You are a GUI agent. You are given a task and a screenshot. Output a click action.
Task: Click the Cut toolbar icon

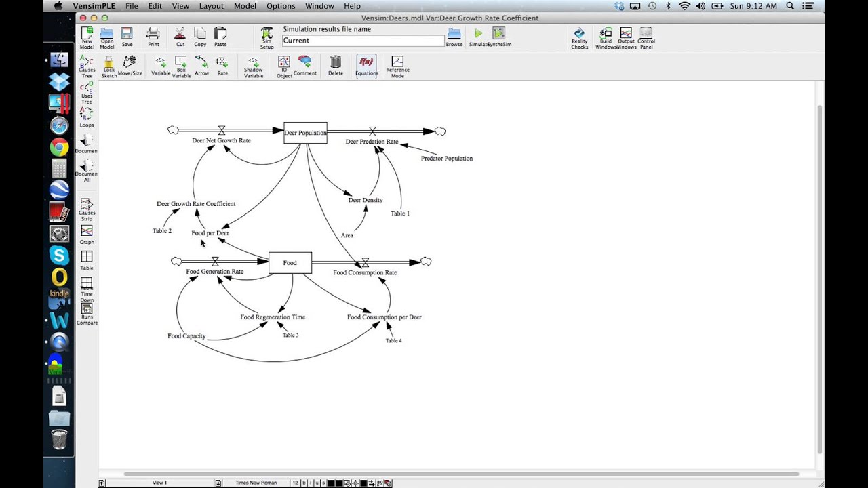(180, 37)
